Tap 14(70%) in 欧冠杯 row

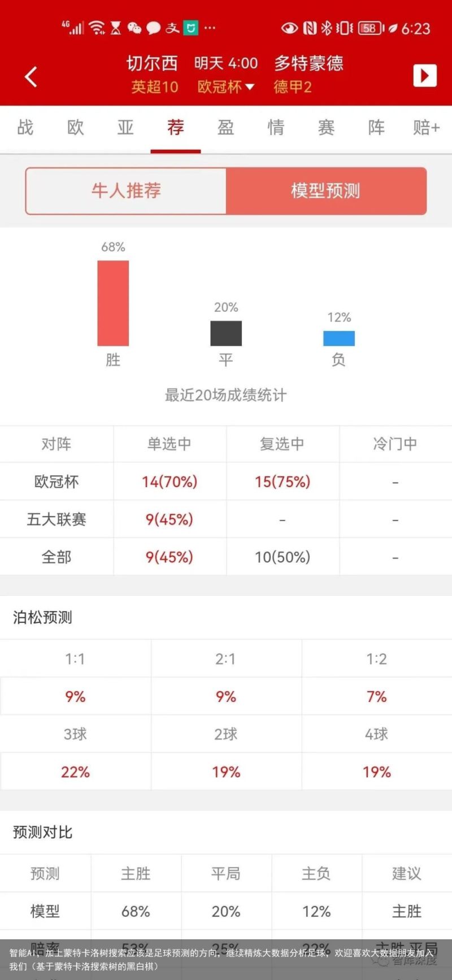(169, 482)
